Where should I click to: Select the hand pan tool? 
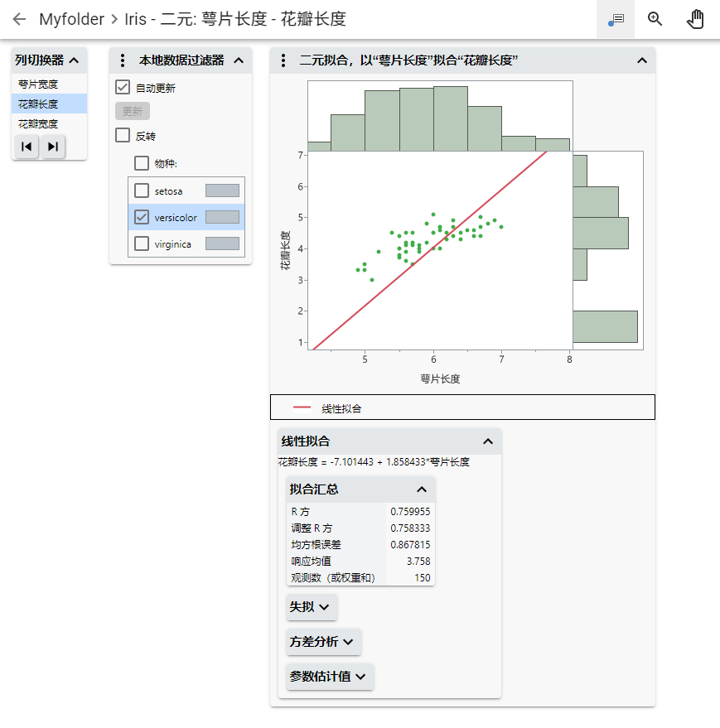pyautogui.click(x=695, y=19)
